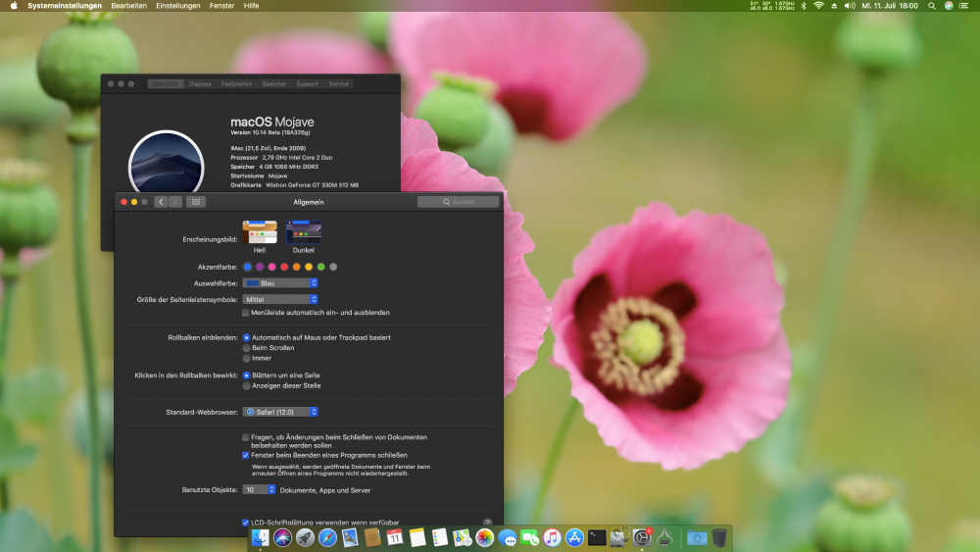The width and height of the screenshot is (980, 552).
Task: Open the App Store in Dock
Action: (x=575, y=537)
